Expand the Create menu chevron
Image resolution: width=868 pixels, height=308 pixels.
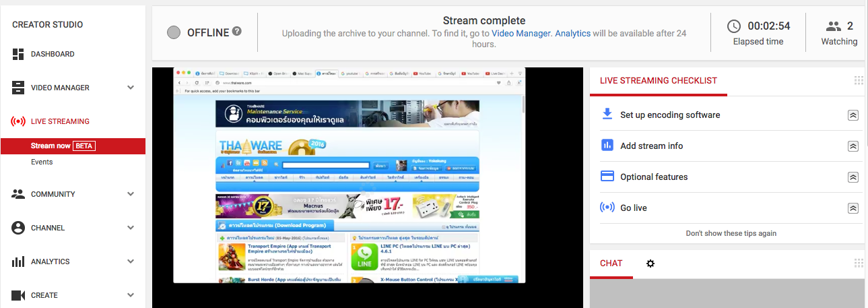(131, 295)
